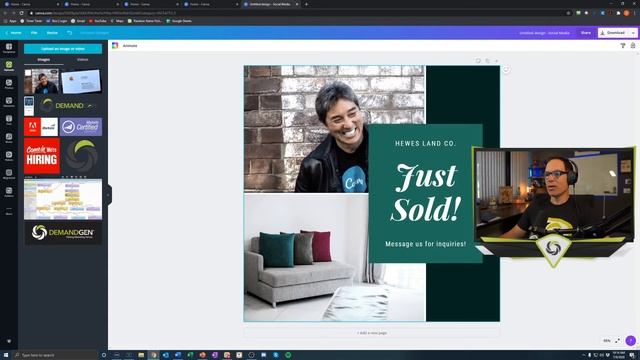Add a page using the plus icon above the canvas

point(496,61)
